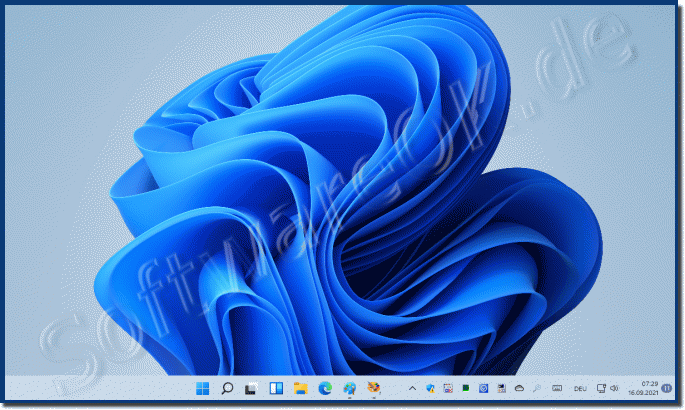
Task: Click the magnifier tray icon
Action: [537, 388]
